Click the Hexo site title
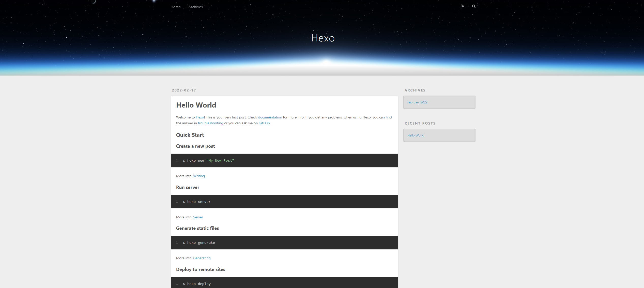The image size is (644, 288). pos(323,38)
